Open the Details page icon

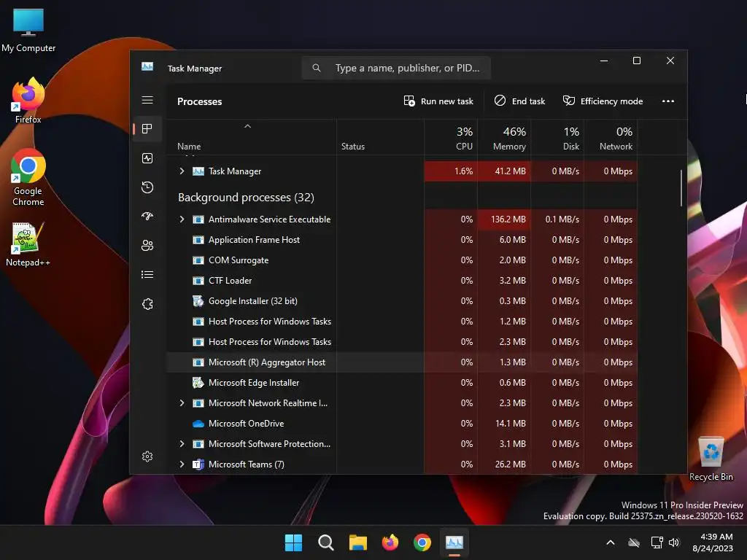(147, 274)
